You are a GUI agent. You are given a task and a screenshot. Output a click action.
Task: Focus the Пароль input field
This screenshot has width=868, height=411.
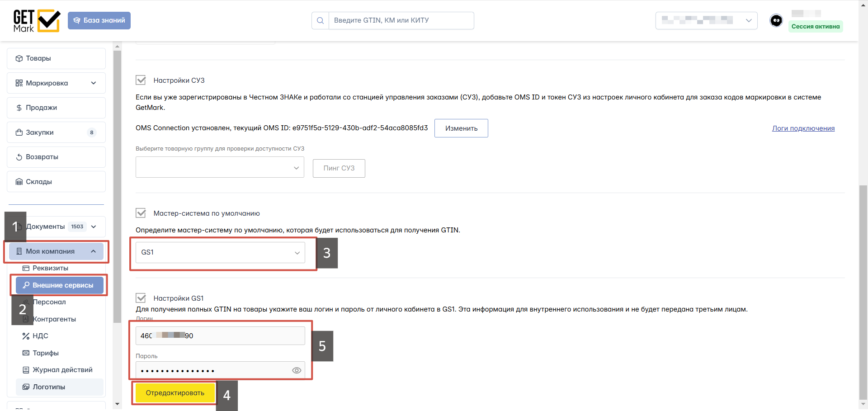(220, 370)
